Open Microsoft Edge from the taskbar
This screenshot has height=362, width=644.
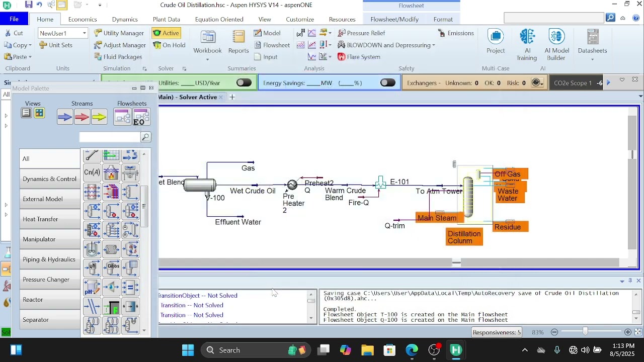[x=412, y=350]
